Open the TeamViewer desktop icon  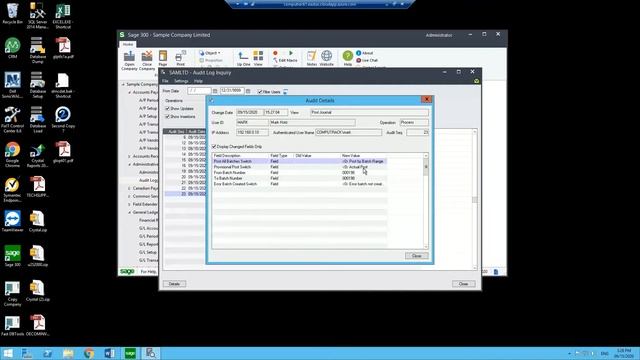[x=12, y=220]
